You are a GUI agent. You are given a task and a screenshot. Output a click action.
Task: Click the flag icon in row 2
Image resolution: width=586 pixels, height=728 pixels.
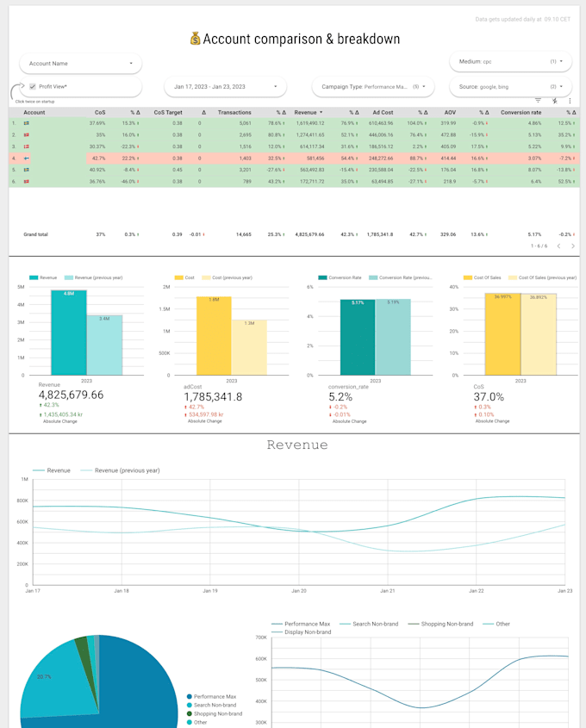click(x=27, y=135)
